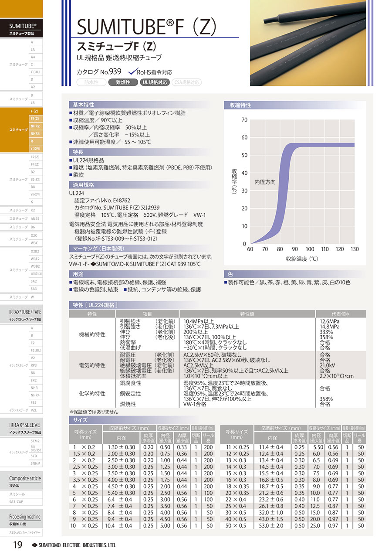Go to the AN25 product entry
Screen dimensions: 392x555
[x=35, y=218]
